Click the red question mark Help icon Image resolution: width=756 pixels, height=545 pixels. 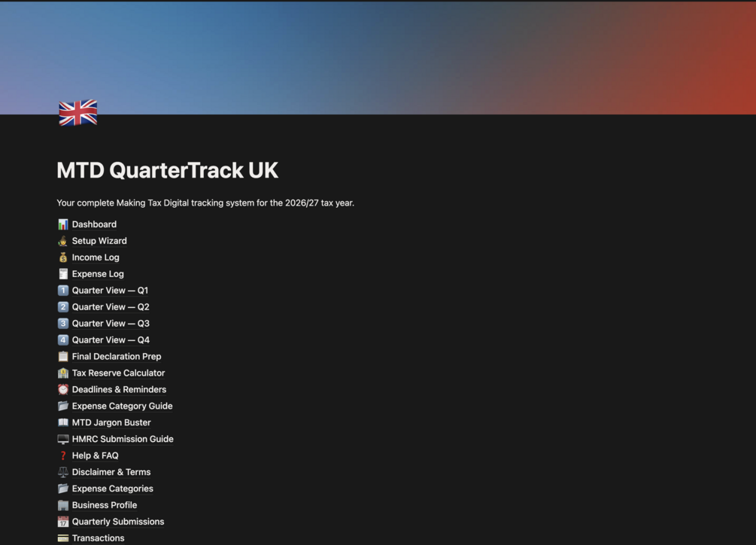point(63,456)
